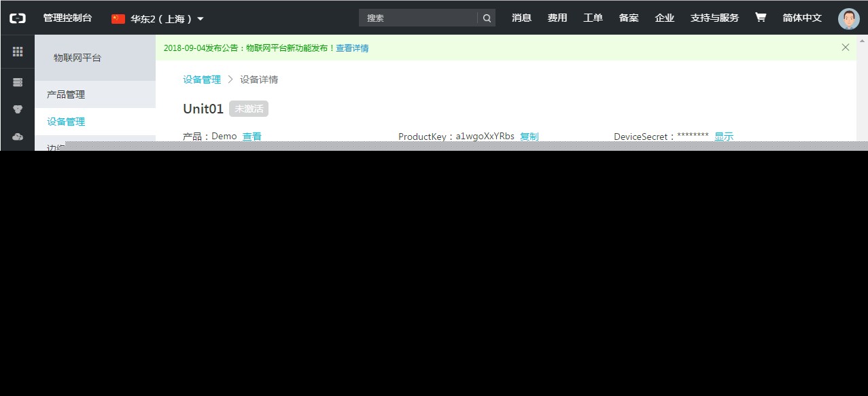Open the shopping cart icon
868x396 pixels.
click(761, 18)
